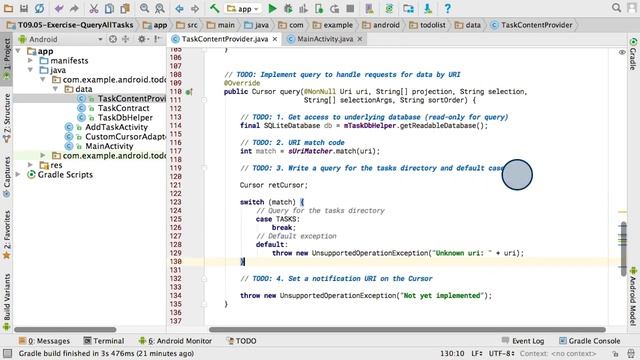Toggle the Project tool window sidebar tab
The width and height of the screenshot is (640, 360).
pos(7,60)
